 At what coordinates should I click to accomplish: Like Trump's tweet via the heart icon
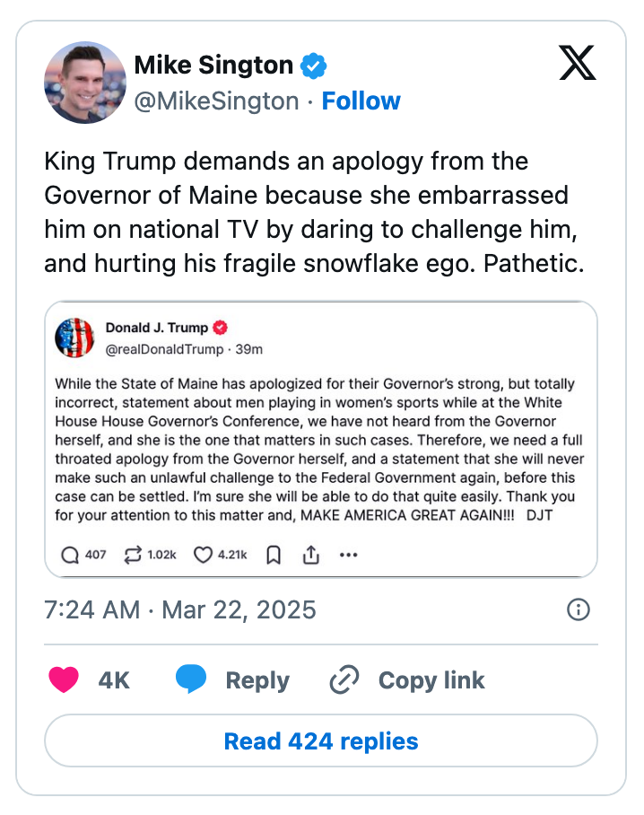(202, 556)
